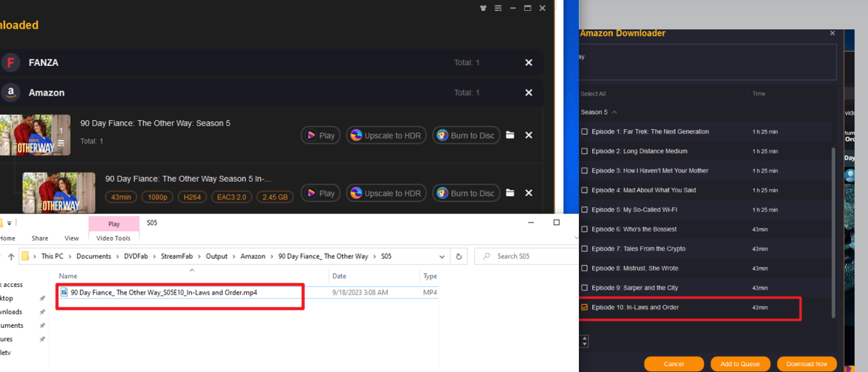868x372 pixels.
Task: Go up one folder level in Explorer
Action: tap(11, 256)
